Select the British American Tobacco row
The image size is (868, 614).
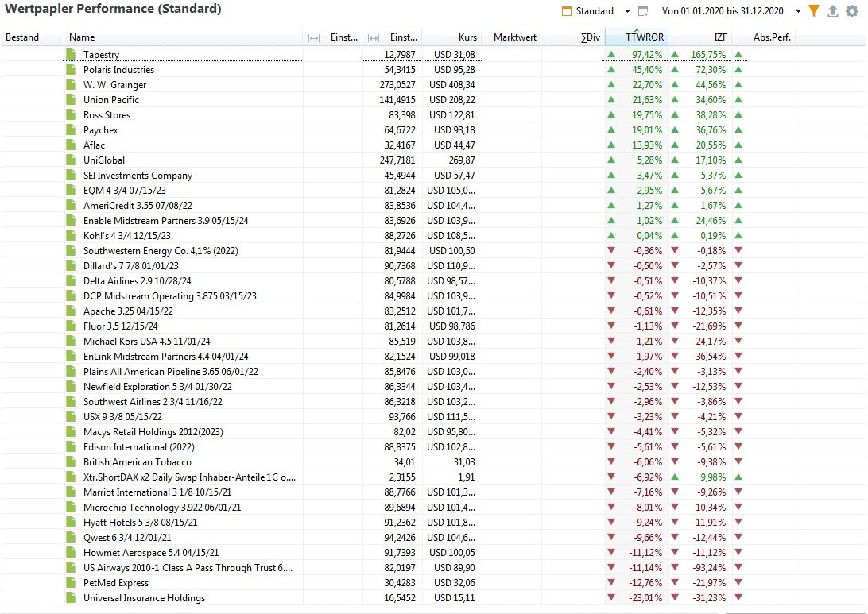coord(398,461)
